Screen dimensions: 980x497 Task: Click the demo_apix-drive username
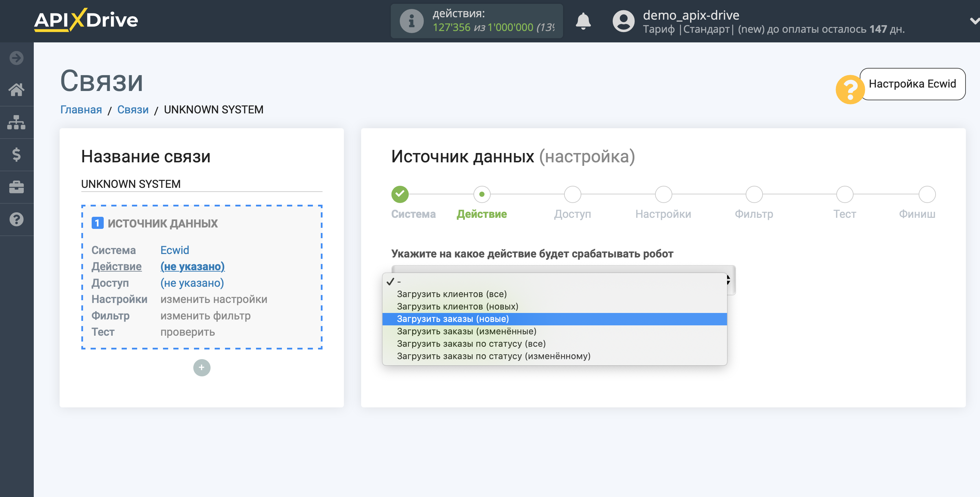(x=691, y=15)
